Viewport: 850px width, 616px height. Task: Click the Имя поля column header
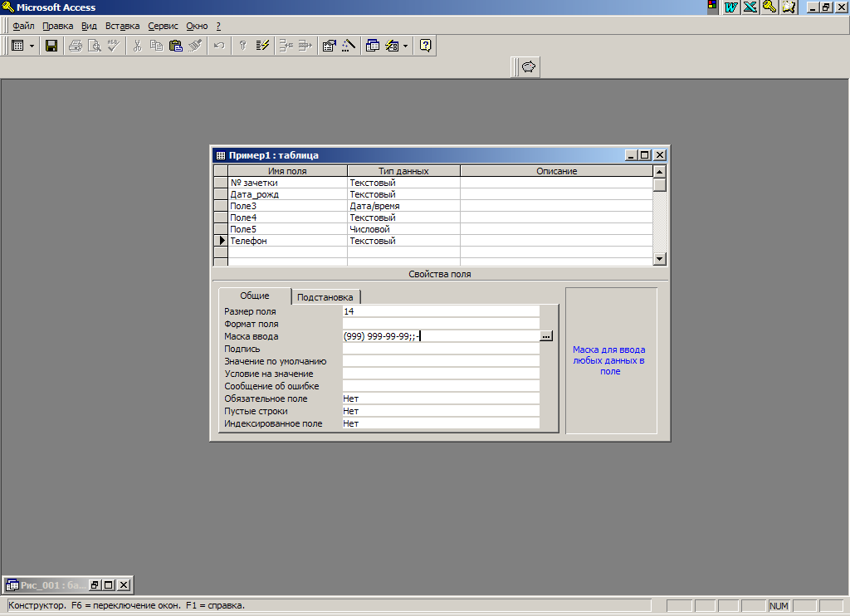point(287,171)
